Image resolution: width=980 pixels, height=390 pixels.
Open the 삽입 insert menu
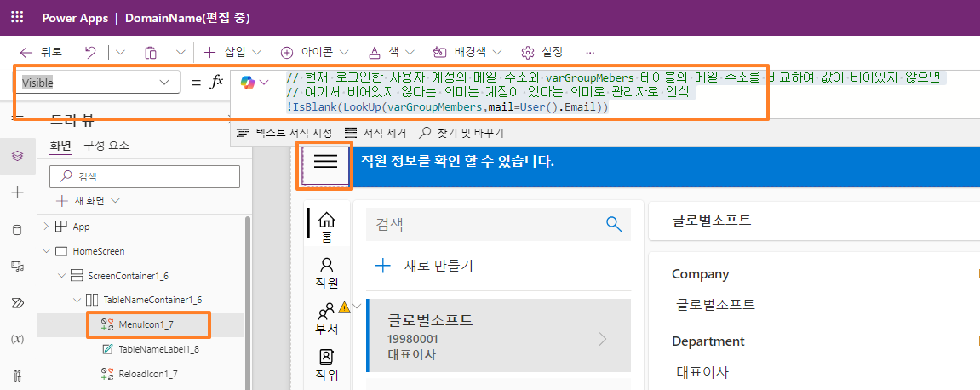pos(232,53)
